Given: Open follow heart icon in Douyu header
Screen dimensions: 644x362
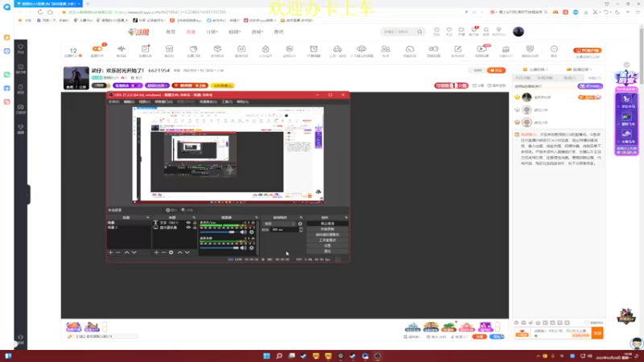Looking at the screenshot, I should click(449, 31).
